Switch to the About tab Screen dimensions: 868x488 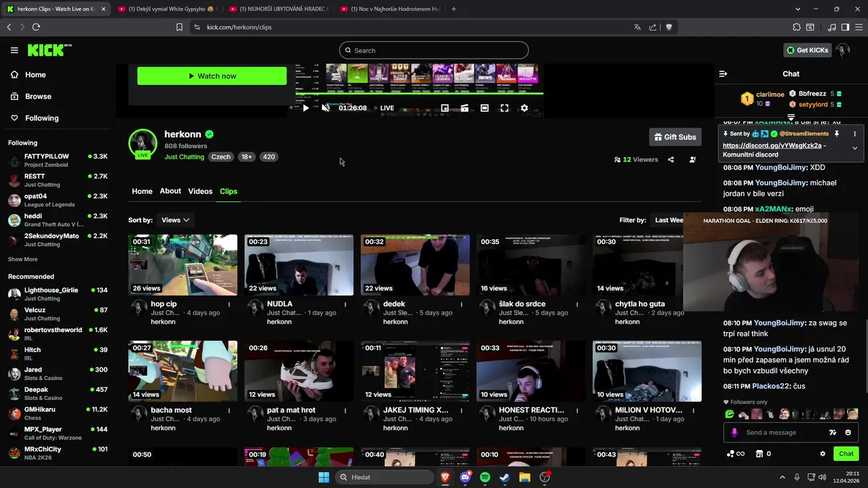click(x=170, y=191)
